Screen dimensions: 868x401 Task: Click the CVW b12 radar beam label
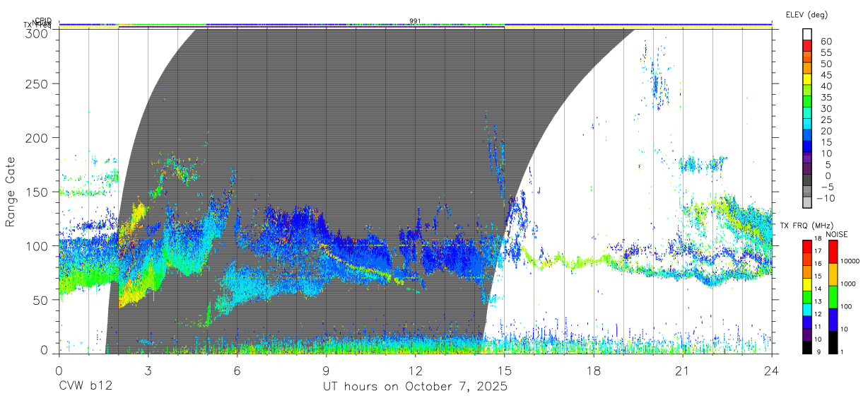point(86,387)
